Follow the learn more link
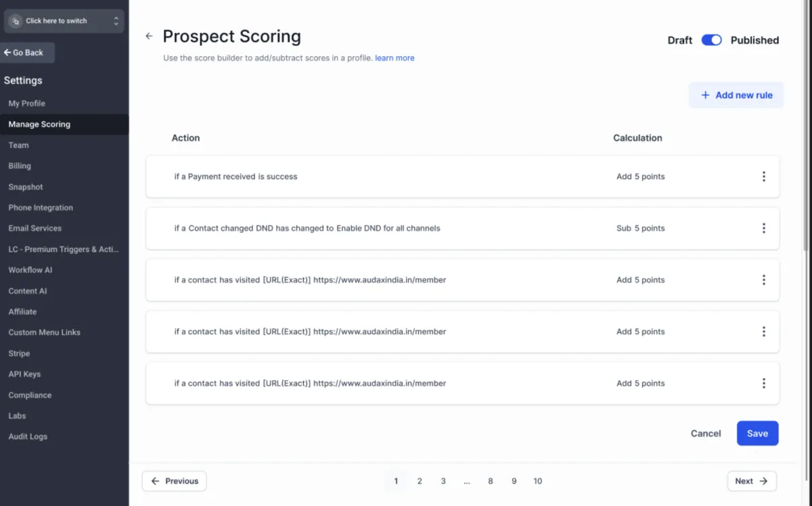This screenshot has height=506, width=812. tap(394, 58)
